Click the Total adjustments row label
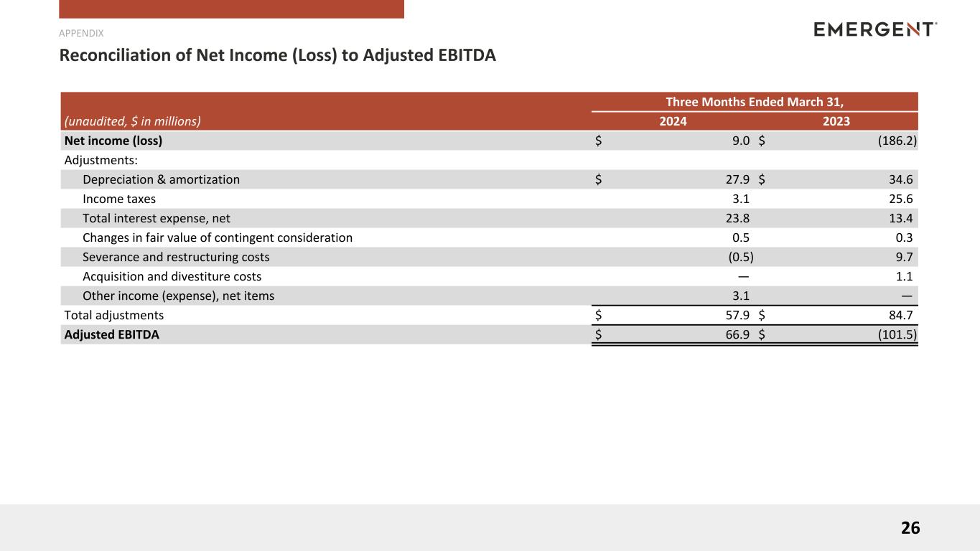Screen dimensions: 980x551 coord(114,315)
